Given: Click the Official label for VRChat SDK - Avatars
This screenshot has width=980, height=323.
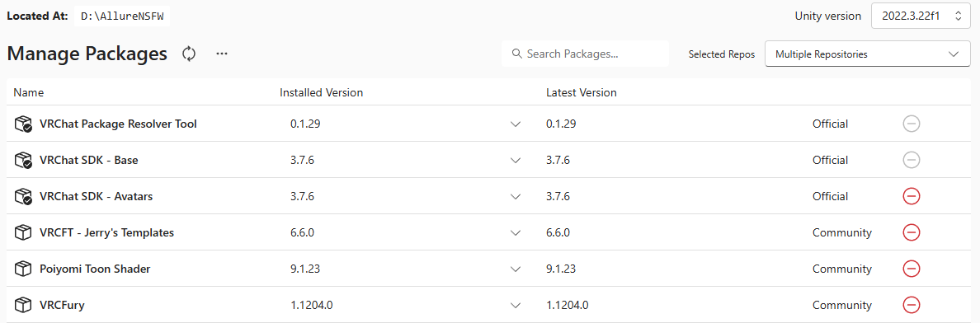Looking at the screenshot, I should coord(830,196).
